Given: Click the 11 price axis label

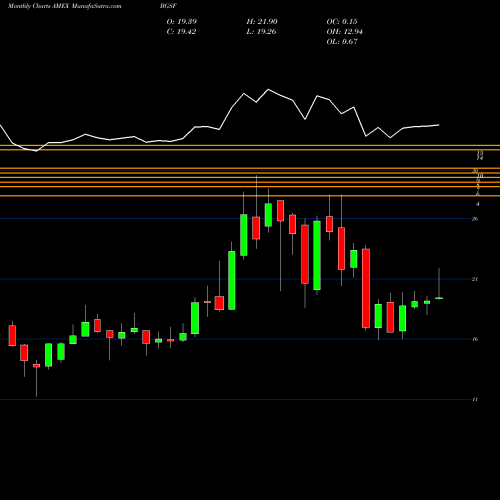Looking at the screenshot, I should click(x=475, y=399).
